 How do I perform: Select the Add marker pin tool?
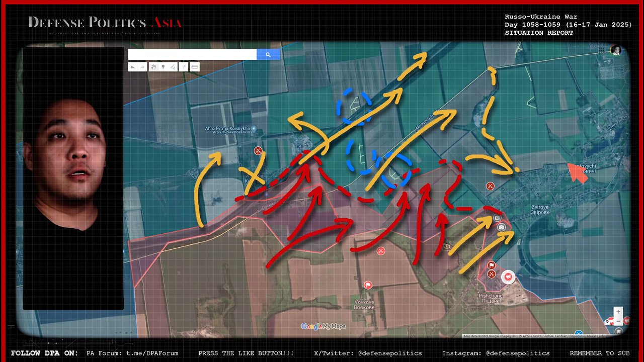163,67
